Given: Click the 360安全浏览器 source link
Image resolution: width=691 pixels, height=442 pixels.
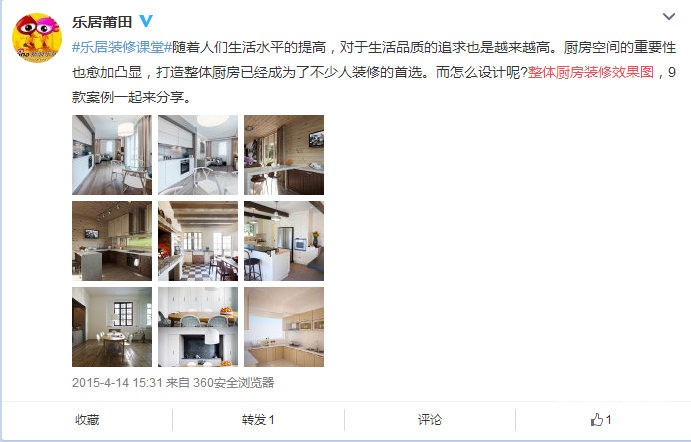Looking at the screenshot, I should [x=234, y=383].
